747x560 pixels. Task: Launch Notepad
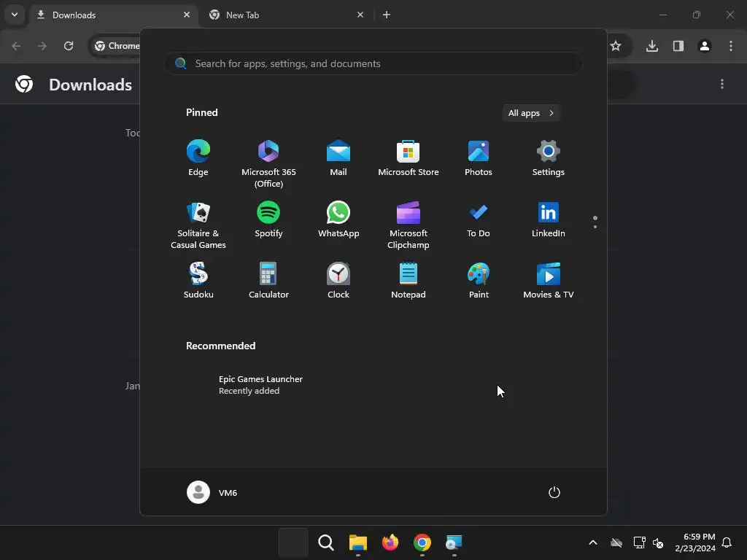click(409, 281)
